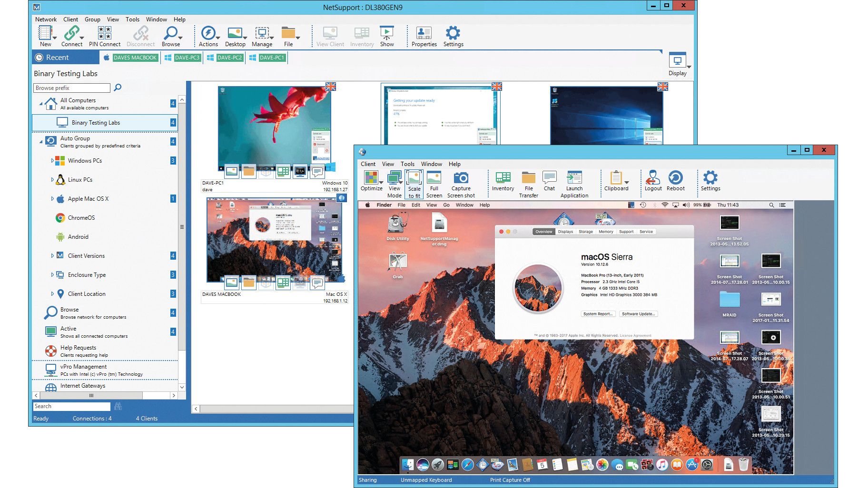
Task: Expand the Client Versions tree item
Action: (x=53, y=256)
